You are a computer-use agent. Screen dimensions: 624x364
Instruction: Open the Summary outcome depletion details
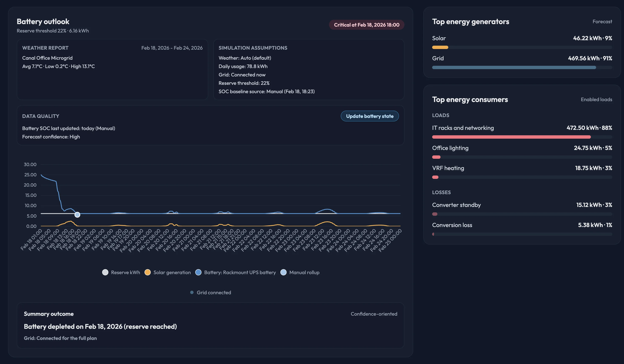point(100,326)
